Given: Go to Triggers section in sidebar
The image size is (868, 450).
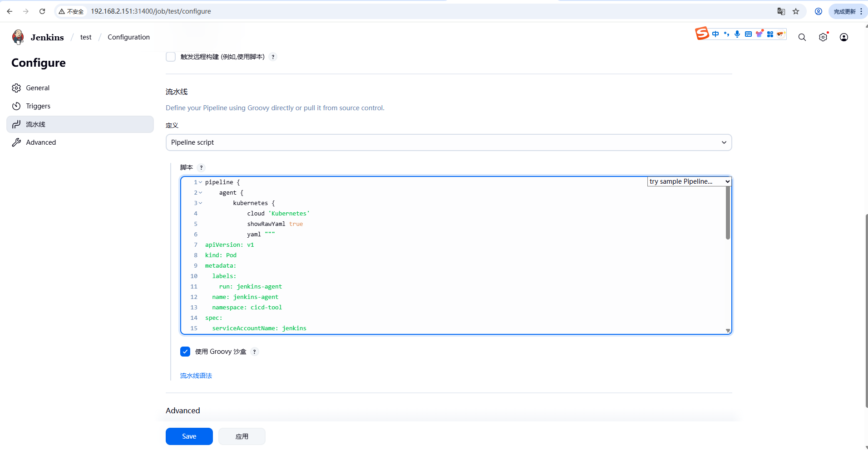Looking at the screenshot, I should 38,106.
